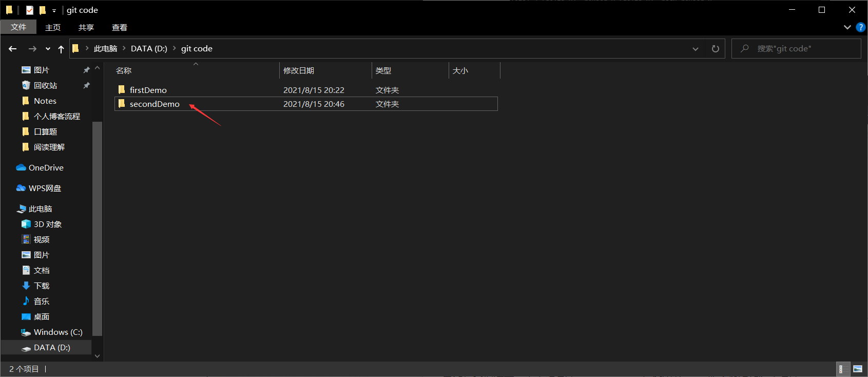The width and height of the screenshot is (868, 377).
Task: Open 口算题 folder in sidebar
Action: (x=46, y=131)
